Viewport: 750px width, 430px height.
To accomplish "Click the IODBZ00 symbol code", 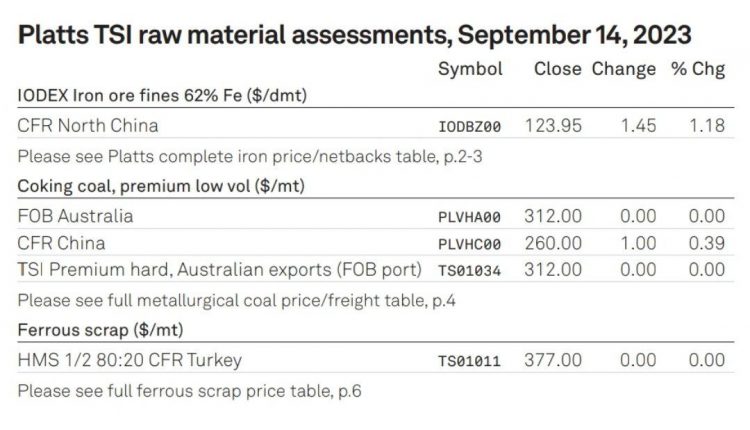I will coord(470,126).
